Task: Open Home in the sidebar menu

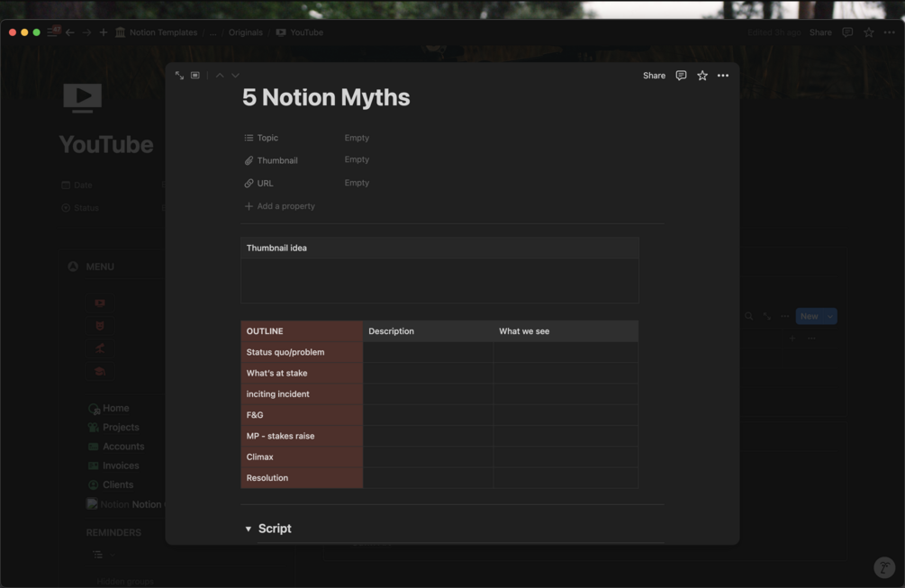Action: (x=109, y=408)
